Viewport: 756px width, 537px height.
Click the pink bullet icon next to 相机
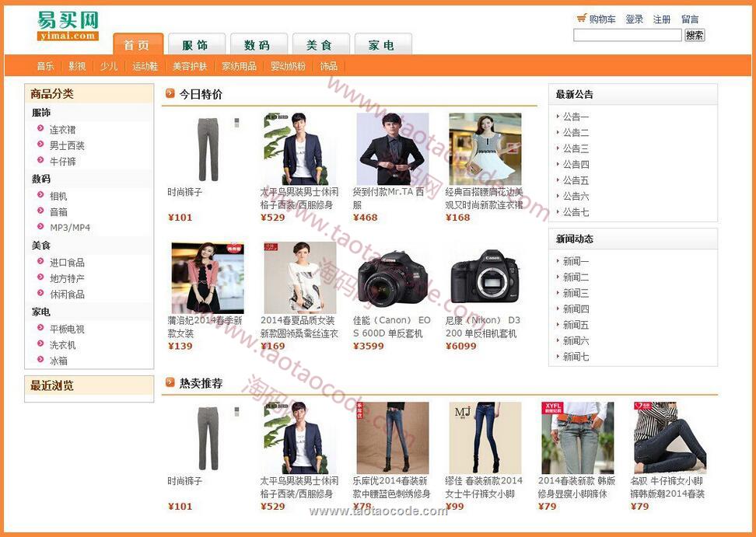pos(40,195)
